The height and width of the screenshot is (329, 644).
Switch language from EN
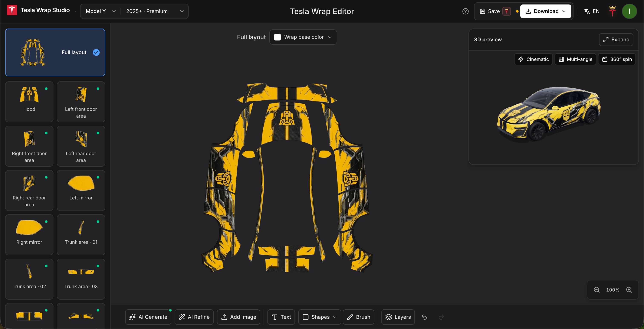[592, 11]
